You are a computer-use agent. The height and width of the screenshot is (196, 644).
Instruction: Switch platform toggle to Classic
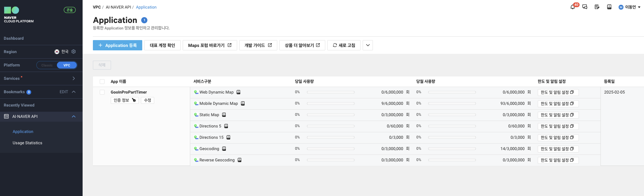coord(47,65)
